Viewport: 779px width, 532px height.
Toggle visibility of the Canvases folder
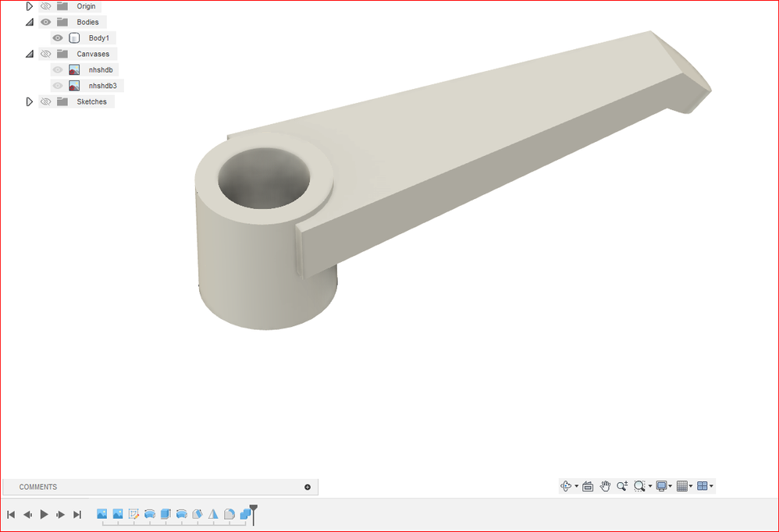point(45,54)
